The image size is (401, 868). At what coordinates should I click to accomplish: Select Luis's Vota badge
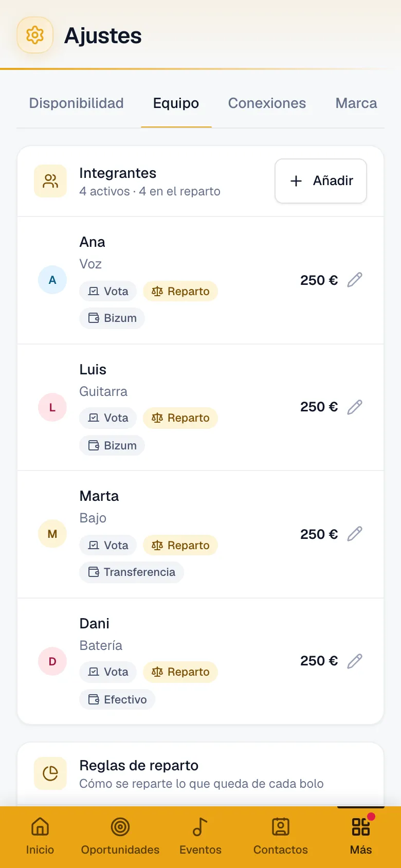coord(108,418)
